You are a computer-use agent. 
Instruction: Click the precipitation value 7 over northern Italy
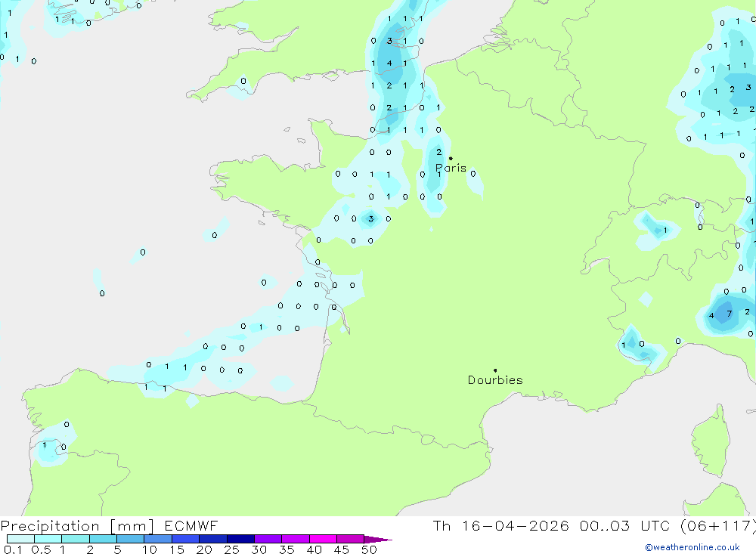729,314
